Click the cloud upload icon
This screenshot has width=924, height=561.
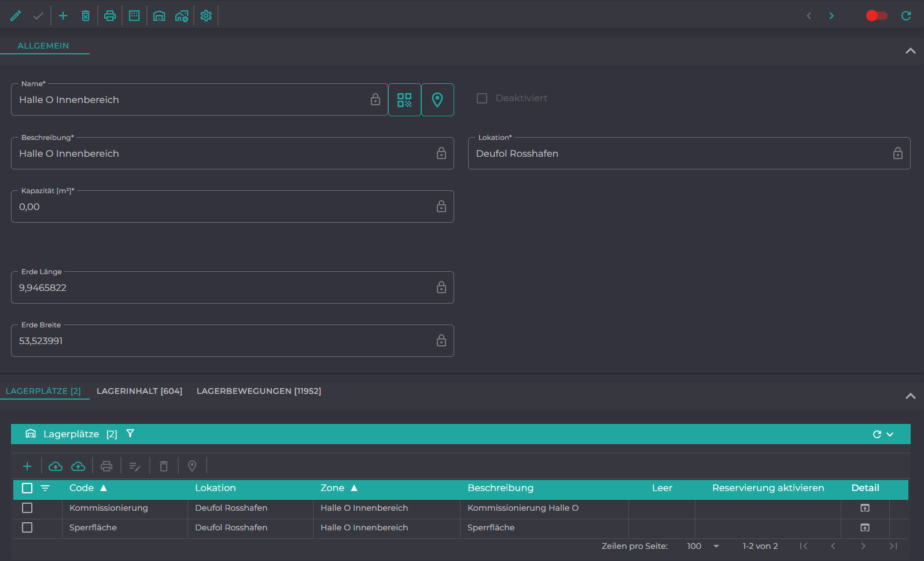pyautogui.click(x=78, y=466)
